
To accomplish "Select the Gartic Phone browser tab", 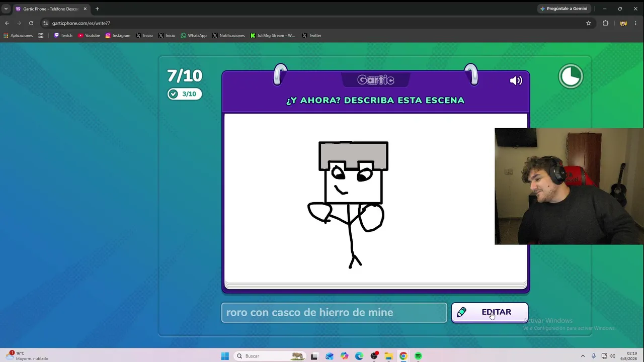I will [50, 9].
